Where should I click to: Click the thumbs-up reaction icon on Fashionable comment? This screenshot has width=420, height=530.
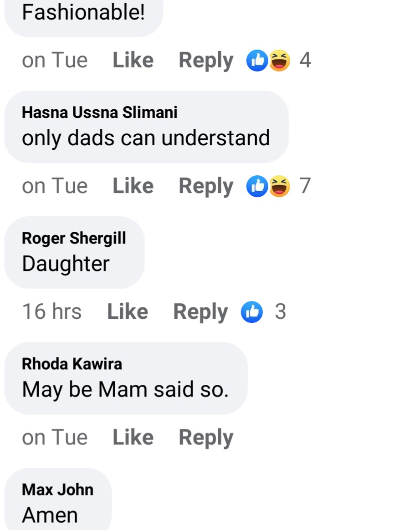tap(257, 61)
